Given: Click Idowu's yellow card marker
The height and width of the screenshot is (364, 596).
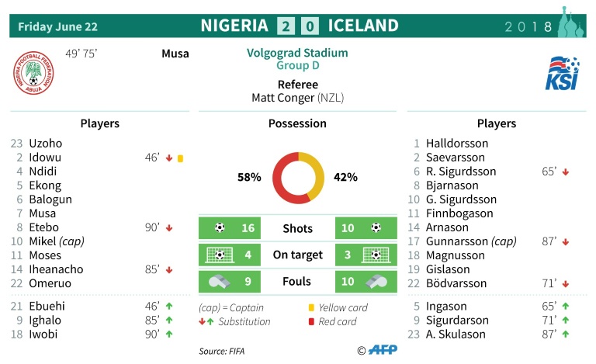Looking at the screenshot, I should pos(181,158).
